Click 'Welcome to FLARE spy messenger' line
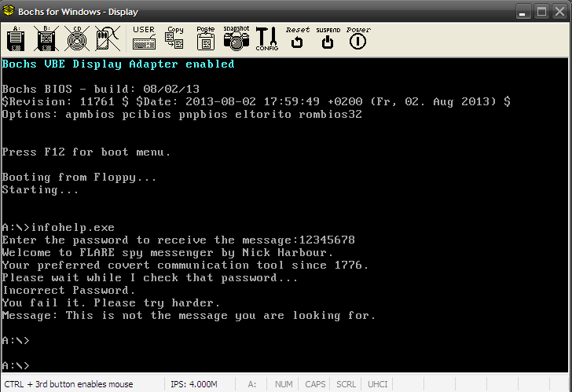572x392 pixels. pyautogui.click(x=167, y=253)
